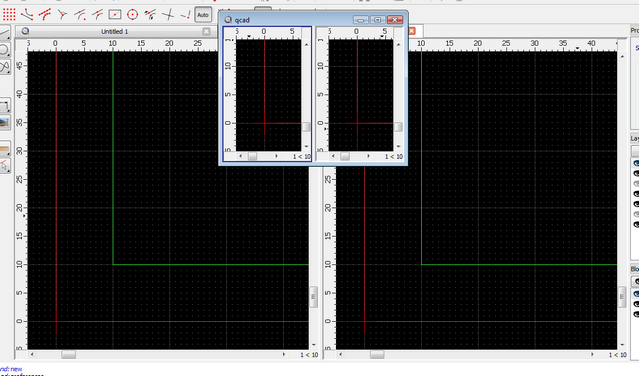Image resolution: width=639 pixels, height=376 pixels.
Task: Toggle the Auto snap button
Action: (x=203, y=15)
